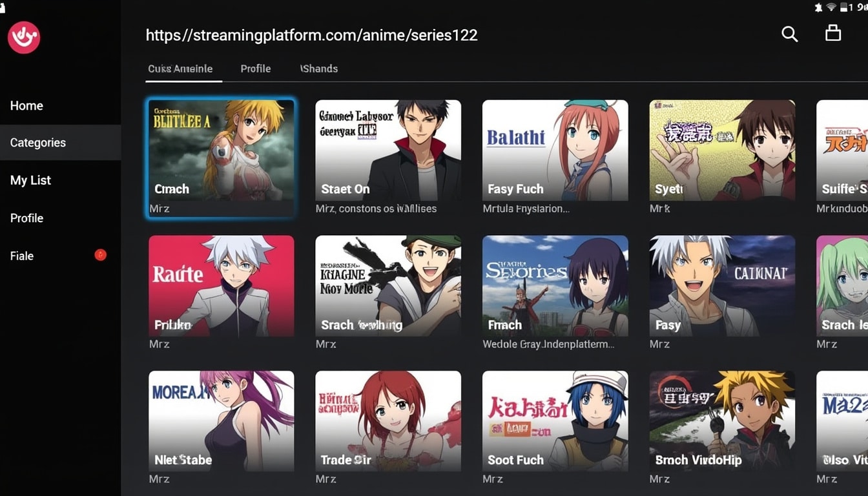This screenshot has width=868, height=496.
Task: Click the 'Mrz' subtitle under Nlet Stabe
Action: [x=159, y=479]
